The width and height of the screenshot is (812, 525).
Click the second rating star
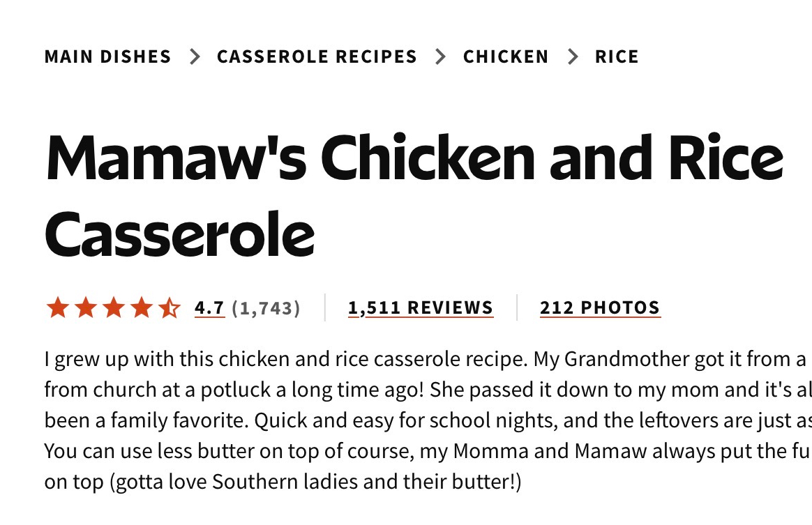(85, 307)
